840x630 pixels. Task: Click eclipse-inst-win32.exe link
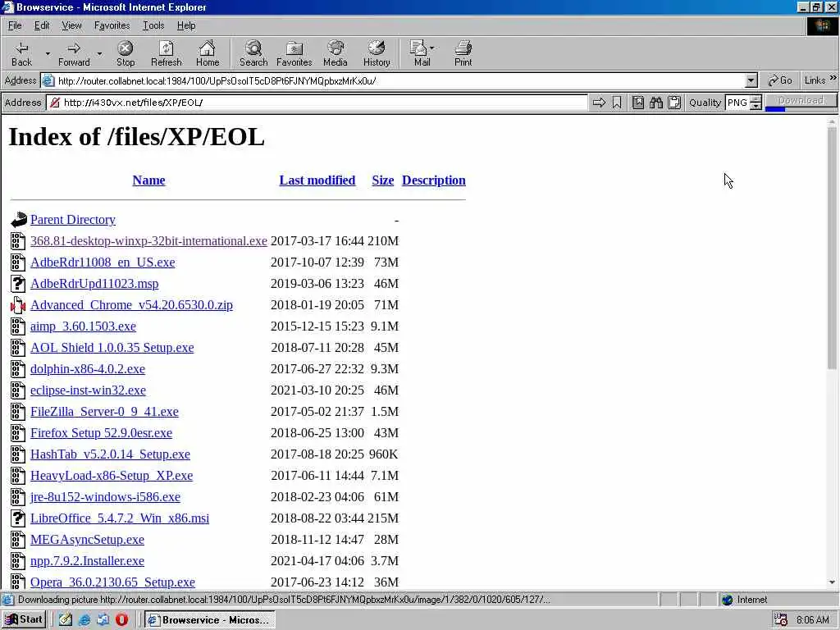(88, 390)
